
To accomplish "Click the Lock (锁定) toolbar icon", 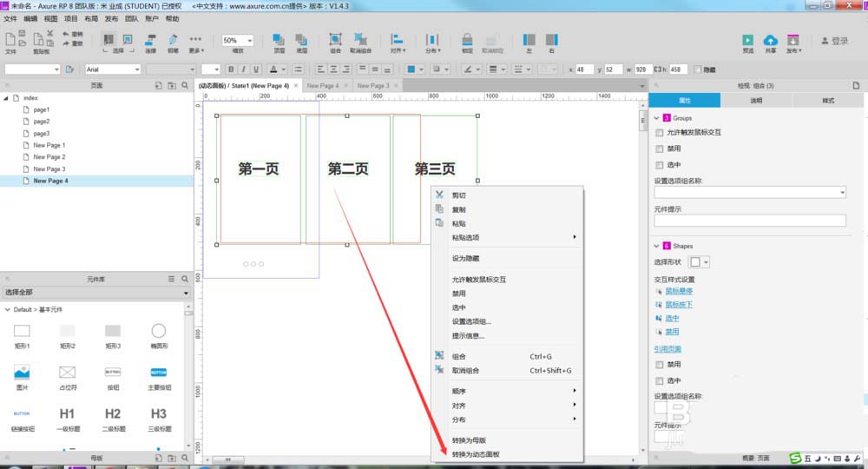I will [467, 39].
